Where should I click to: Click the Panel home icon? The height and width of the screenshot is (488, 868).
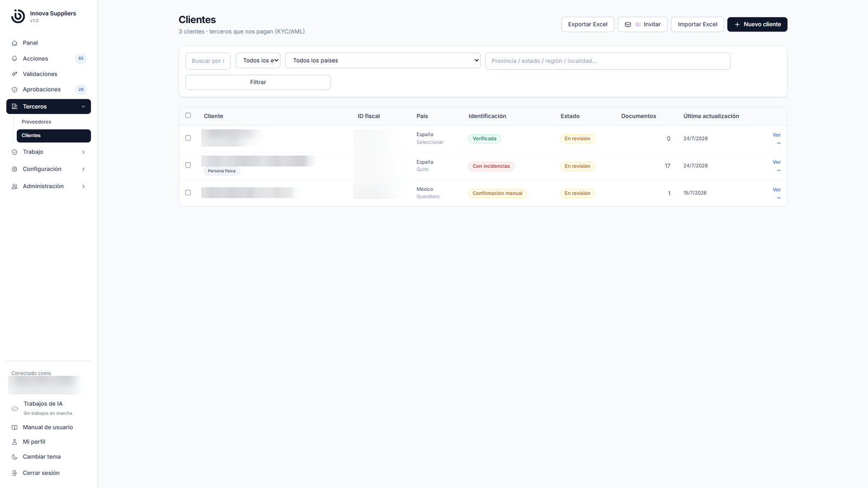pos(15,43)
